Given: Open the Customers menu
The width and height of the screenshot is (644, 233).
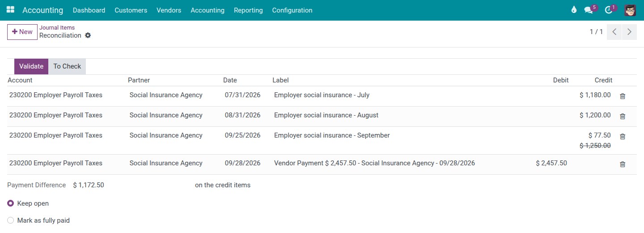Looking at the screenshot, I should coord(131,10).
